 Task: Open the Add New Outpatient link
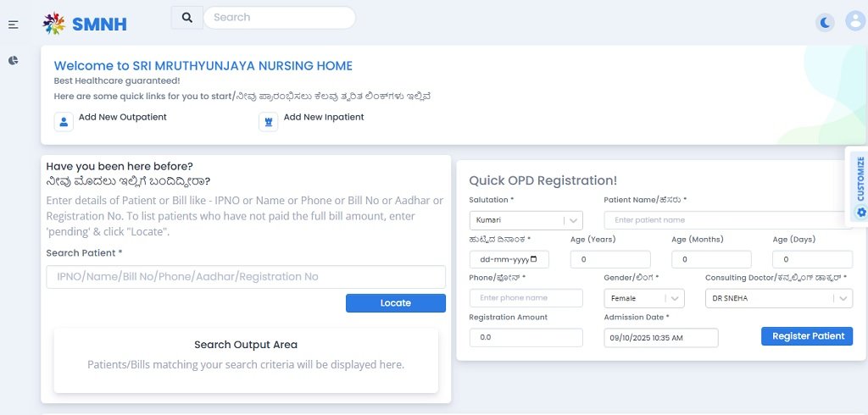click(x=123, y=118)
